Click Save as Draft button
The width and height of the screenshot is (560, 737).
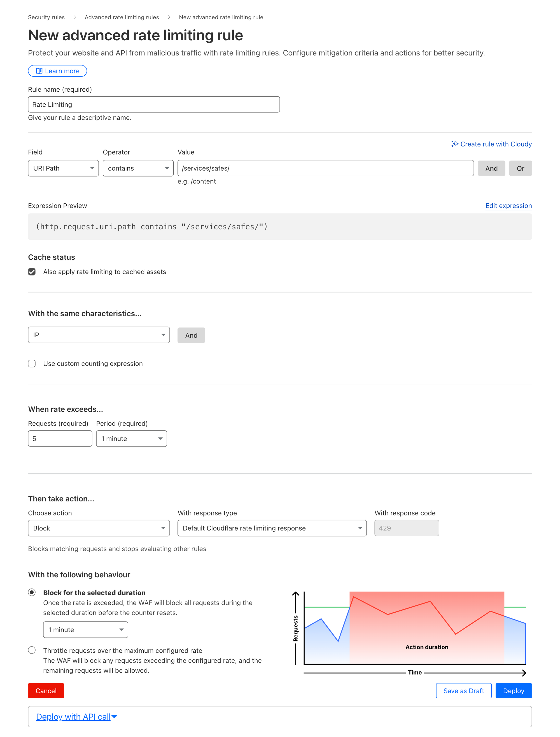point(464,691)
